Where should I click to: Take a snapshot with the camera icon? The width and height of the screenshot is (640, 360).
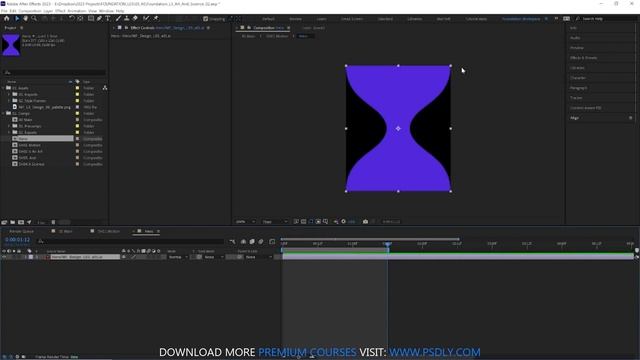[365, 221]
